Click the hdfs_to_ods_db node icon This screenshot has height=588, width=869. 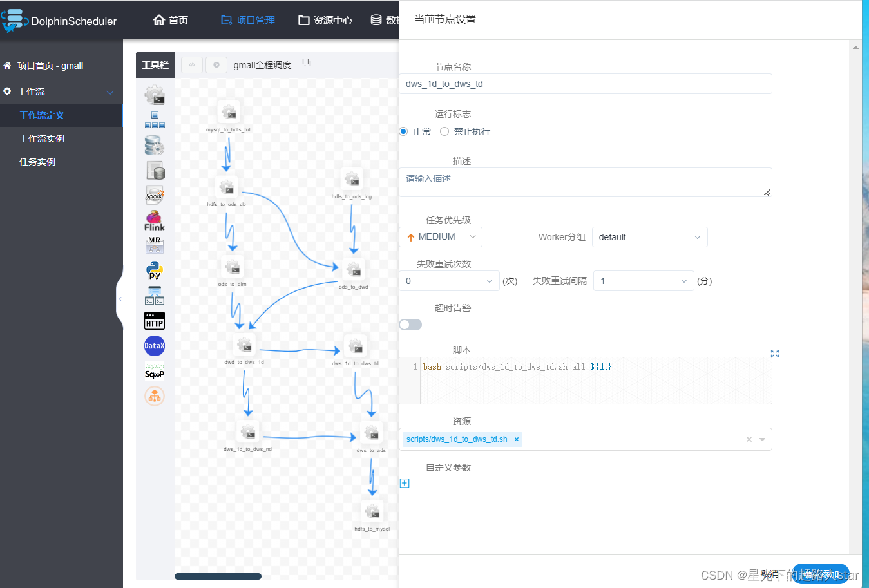pos(226,187)
